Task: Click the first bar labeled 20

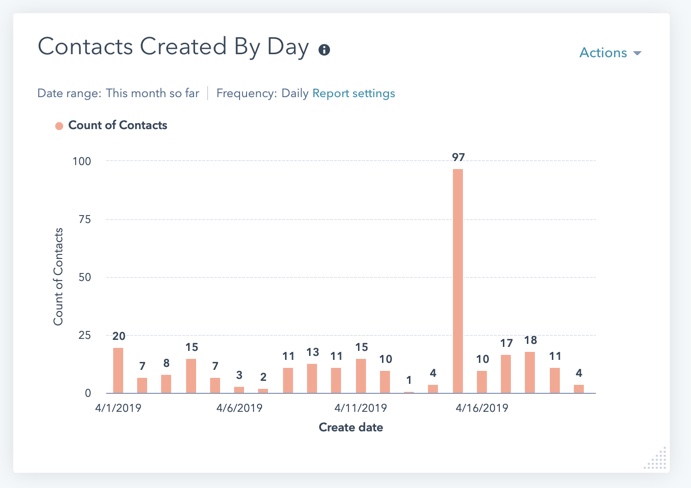Action: 118,370
